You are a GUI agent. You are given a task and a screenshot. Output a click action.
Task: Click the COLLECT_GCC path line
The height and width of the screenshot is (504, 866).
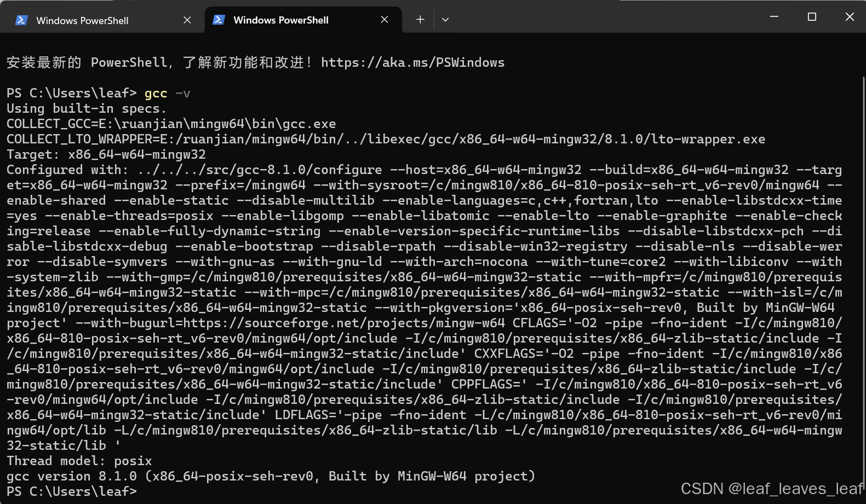(171, 124)
